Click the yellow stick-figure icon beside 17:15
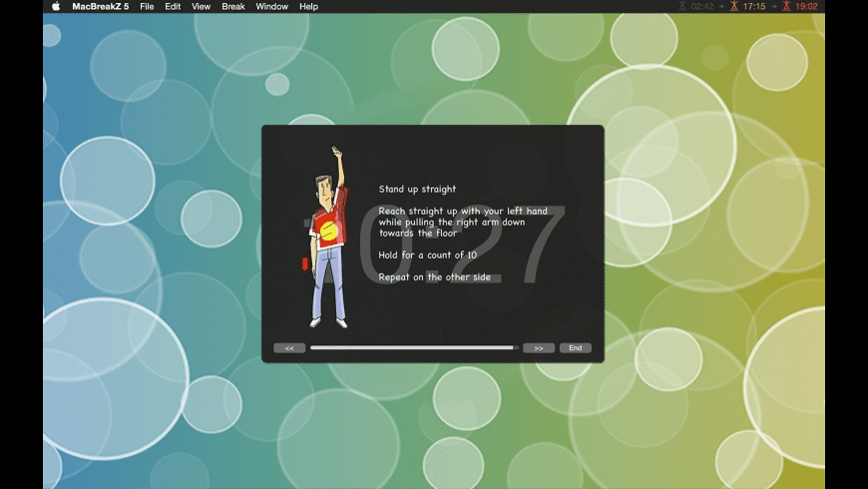Viewport: 868px width, 489px height. 734,7
